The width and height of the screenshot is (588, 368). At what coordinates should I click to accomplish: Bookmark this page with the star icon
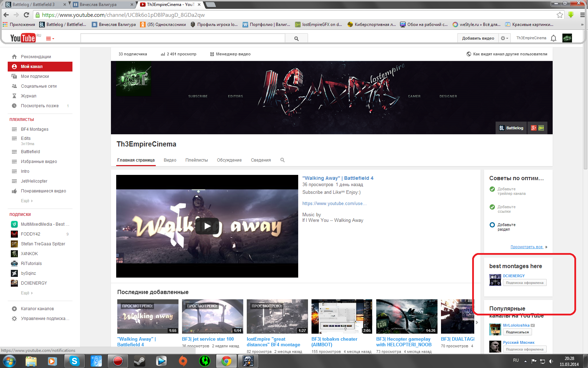(x=560, y=15)
